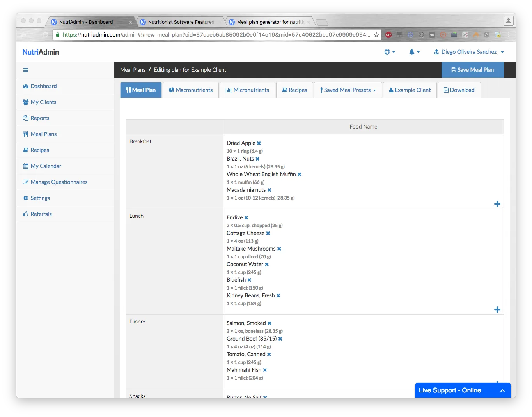Add a food item to Breakfast
Screen dimensions: 532x417
(497, 204)
